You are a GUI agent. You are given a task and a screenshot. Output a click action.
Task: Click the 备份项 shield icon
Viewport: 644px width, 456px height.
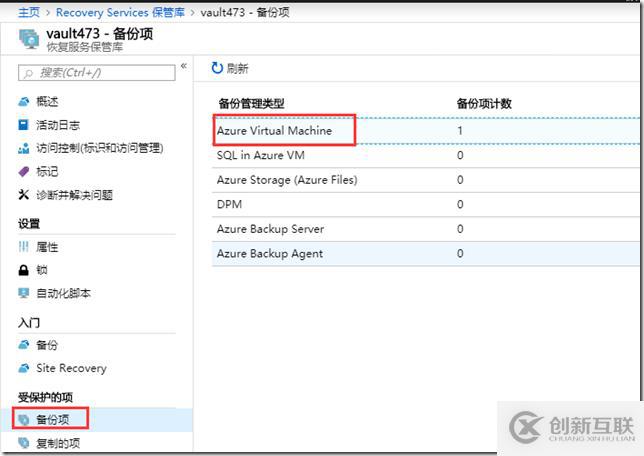[24, 419]
